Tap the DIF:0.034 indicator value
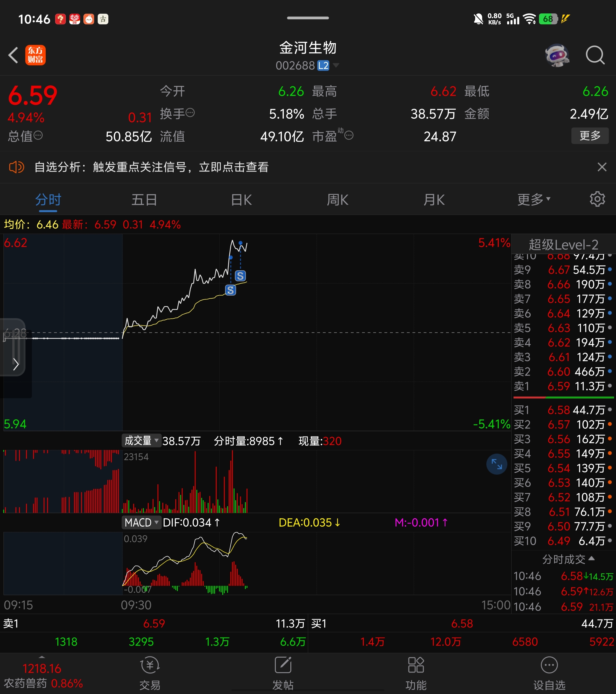Image resolution: width=616 pixels, height=694 pixels. [191, 522]
